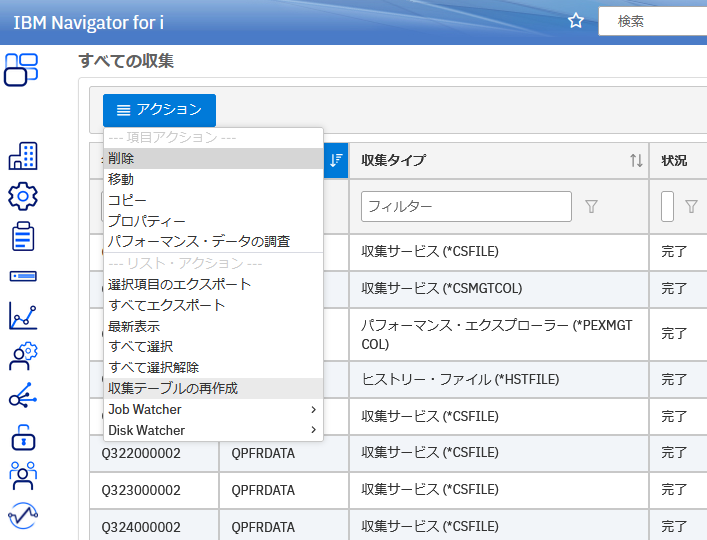Open the security padlock icon in sidebar
This screenshot has height=540, width=707.
(x=23, y=437)
